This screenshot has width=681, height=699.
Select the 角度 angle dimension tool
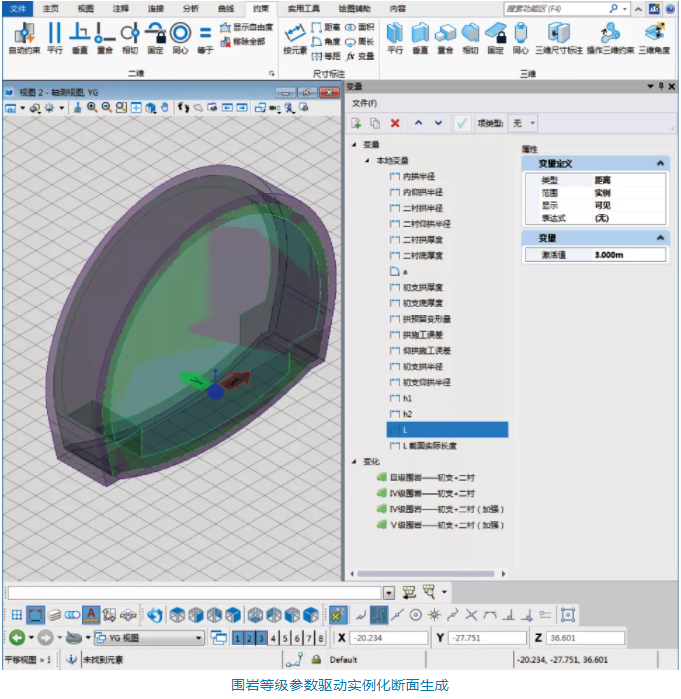point(325,42)
